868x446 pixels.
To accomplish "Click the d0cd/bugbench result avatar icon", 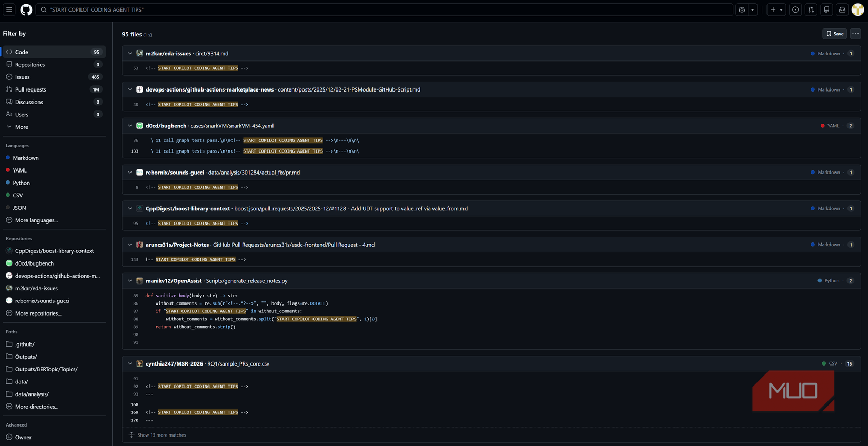I will (139, 126).
